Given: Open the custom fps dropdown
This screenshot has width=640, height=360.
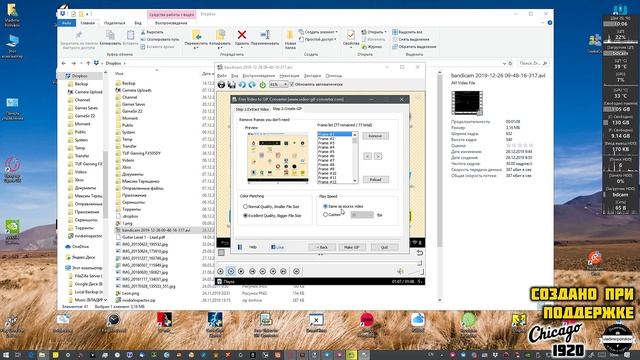Looking at the screenshot, I should 362,215.
